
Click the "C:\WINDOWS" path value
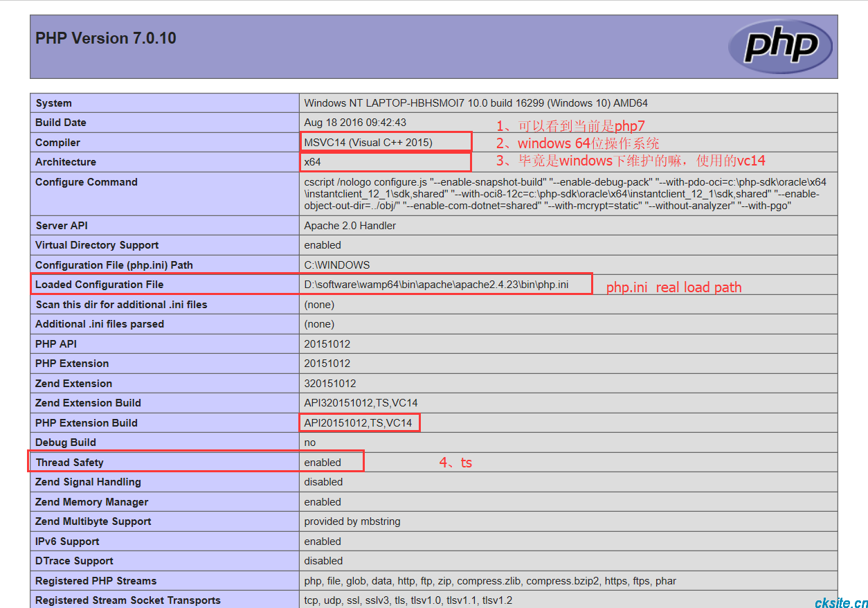pyautogui.click(x=337, y=265)
